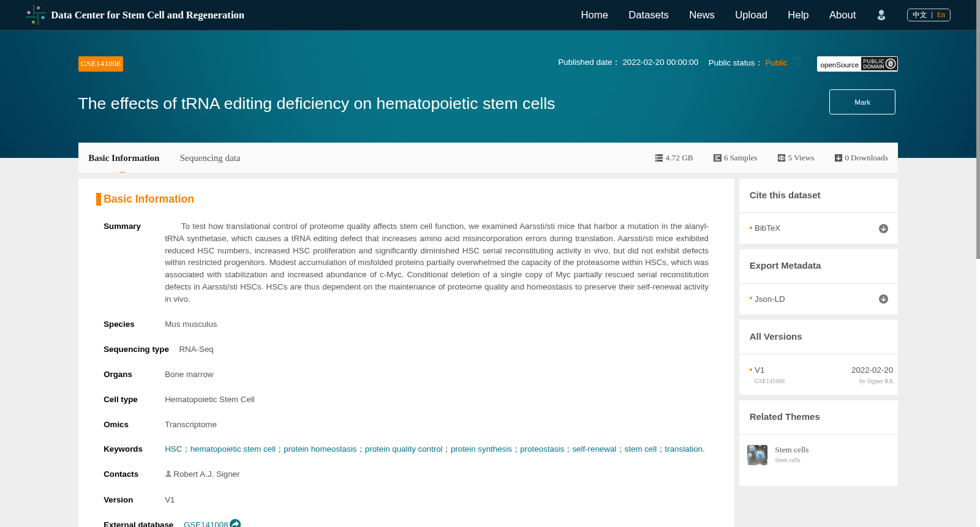Click the 6 Samples icon

[x=717, y=158]
